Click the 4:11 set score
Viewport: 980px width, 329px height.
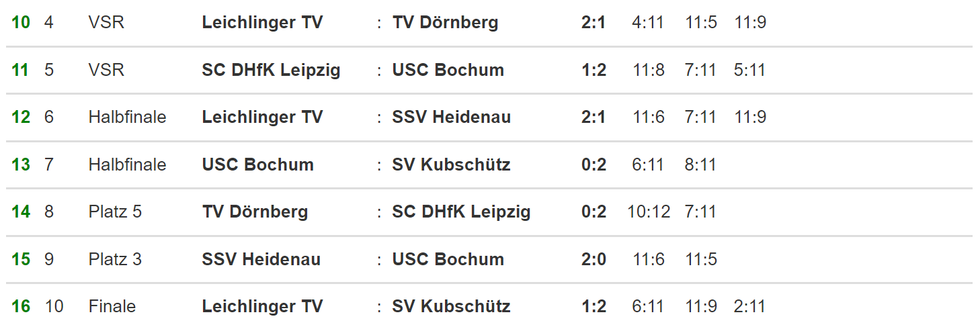648,22
